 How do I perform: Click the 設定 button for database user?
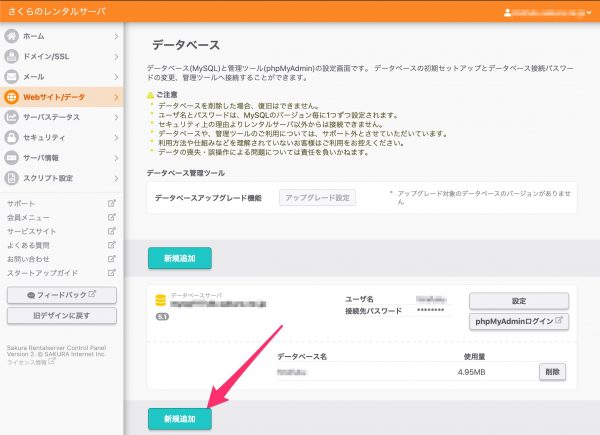[x=518, y=300]
